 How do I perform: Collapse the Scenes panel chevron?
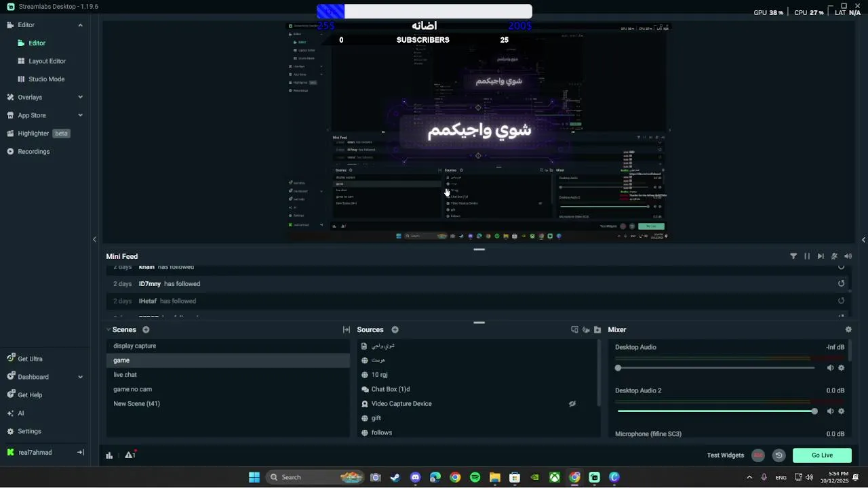tap(108, 329)
